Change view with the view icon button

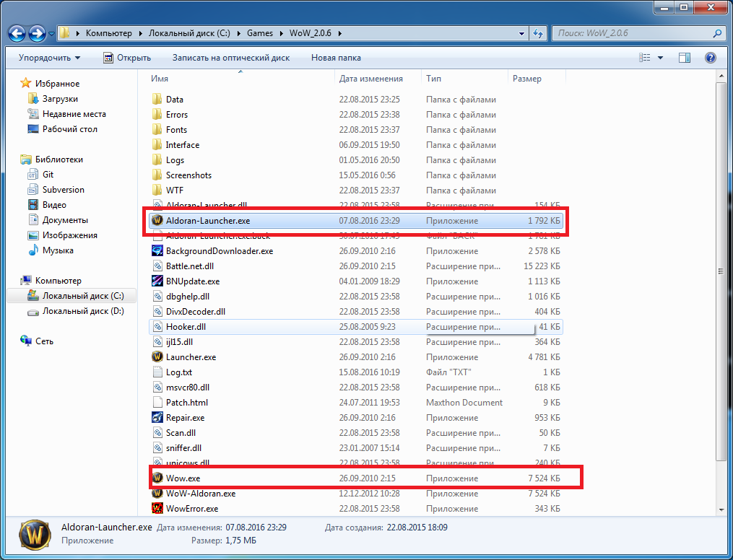pos(645,58)
